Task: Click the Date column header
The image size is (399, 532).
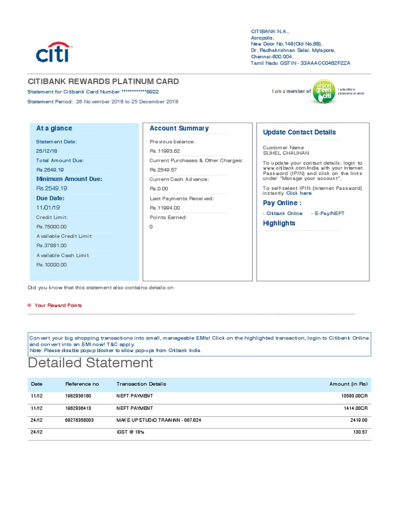Action: tap(37, 384)
